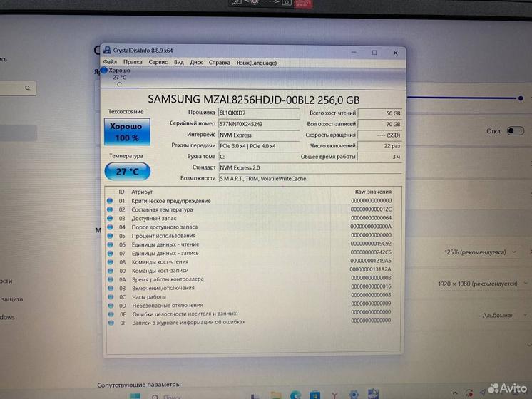Click the Всего хост-записей value 70 GB
532x399 pixels.
[380, 124]
